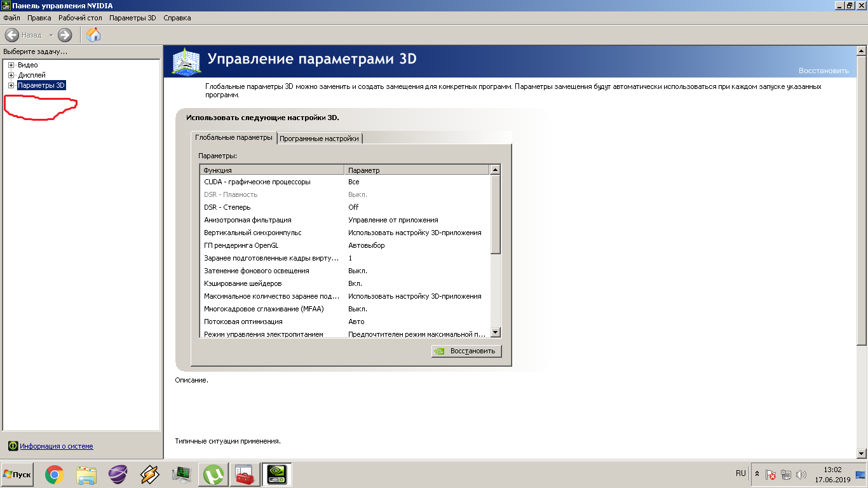Expand the Дисплей tree node

(11, 75)
